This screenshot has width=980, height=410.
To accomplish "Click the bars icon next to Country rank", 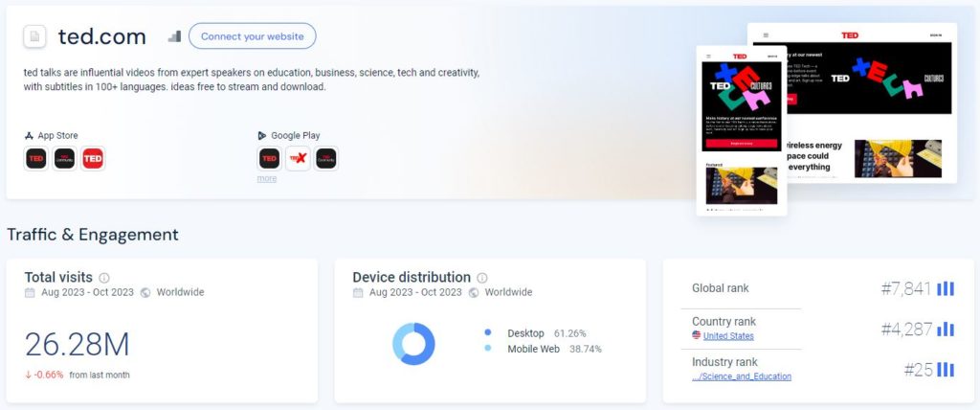I will click(x=946, y=330).
